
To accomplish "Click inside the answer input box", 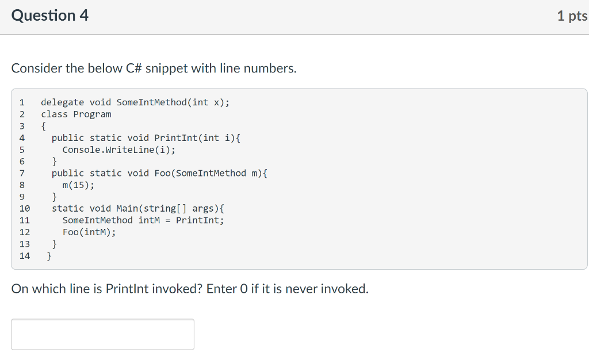I will 102,334.
